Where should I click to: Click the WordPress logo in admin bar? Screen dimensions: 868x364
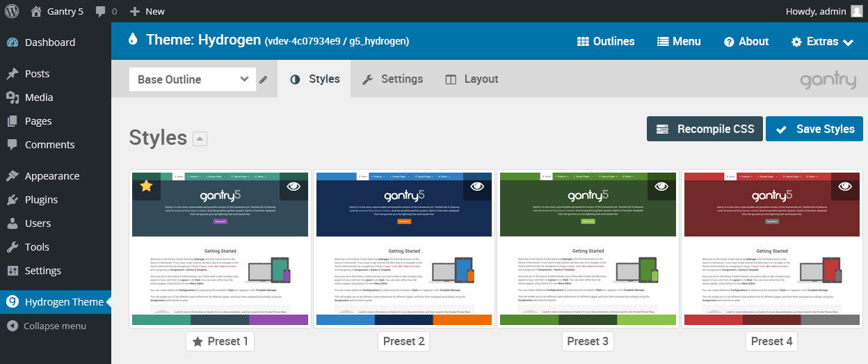[x=12, y=11]
